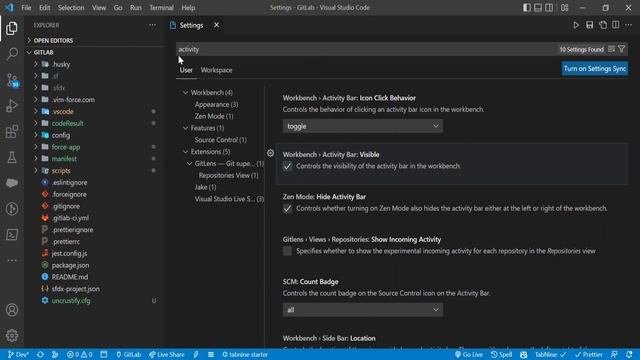This screenshot has height=360, width=640.
Task: Open the Search view in activity bar
Action: pyautogui.click(x=12, y=54)
